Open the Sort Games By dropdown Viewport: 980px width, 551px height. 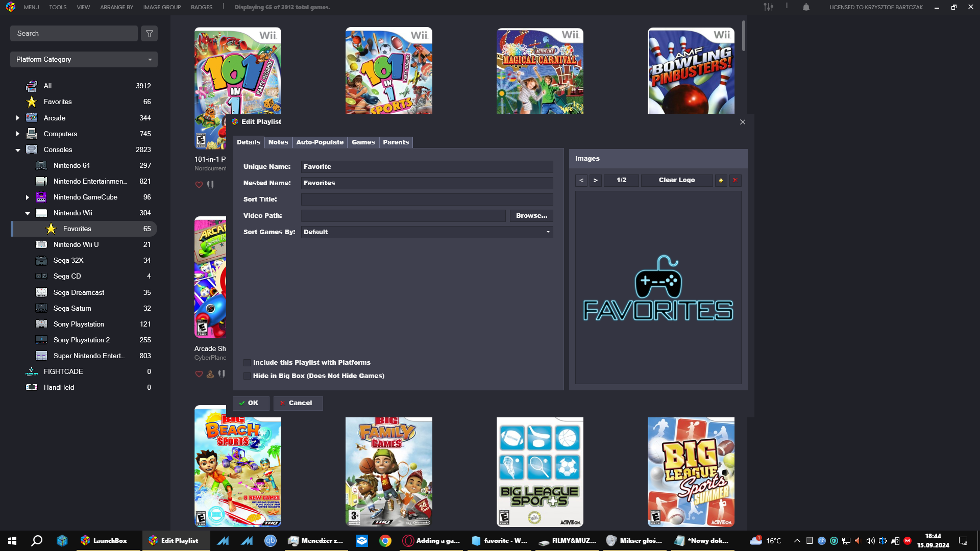pyautogui.click(x=427, y=232)
